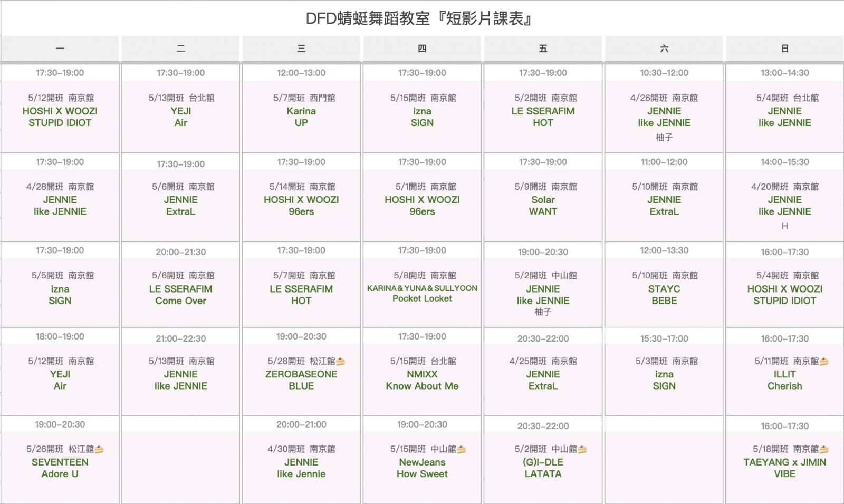Screen dimensions: 844x504
Task: Click the song title "VIBE"
Action: pos(785,474)
